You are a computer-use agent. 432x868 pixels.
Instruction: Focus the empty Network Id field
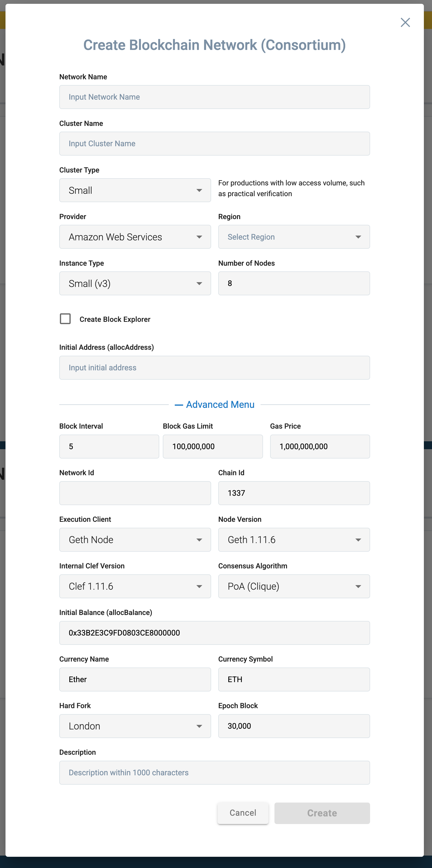coord(135,493)
